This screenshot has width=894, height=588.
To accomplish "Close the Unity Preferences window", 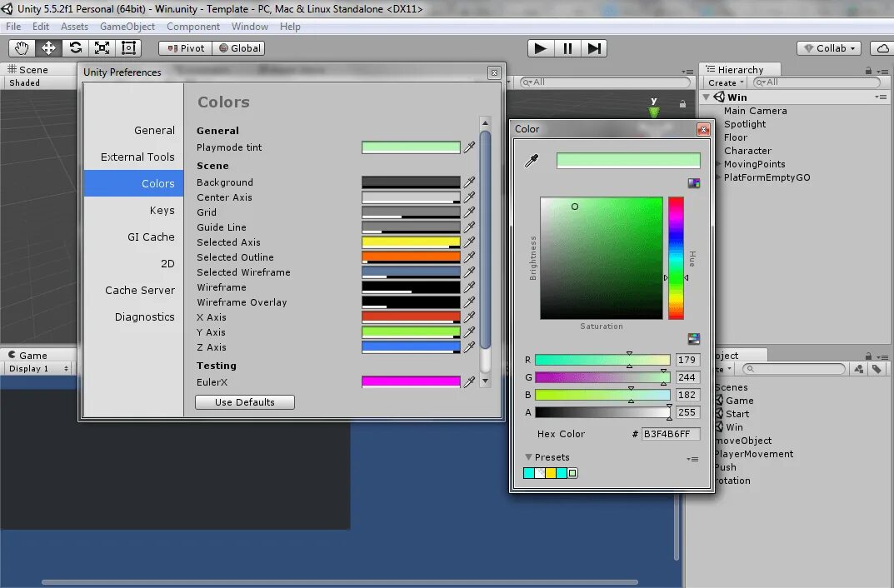I will click(x=494, y=72).
